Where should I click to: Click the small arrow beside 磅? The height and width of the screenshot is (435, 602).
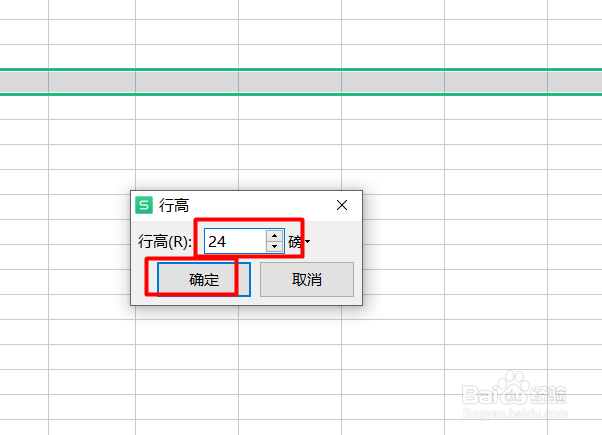click(308, 242)
